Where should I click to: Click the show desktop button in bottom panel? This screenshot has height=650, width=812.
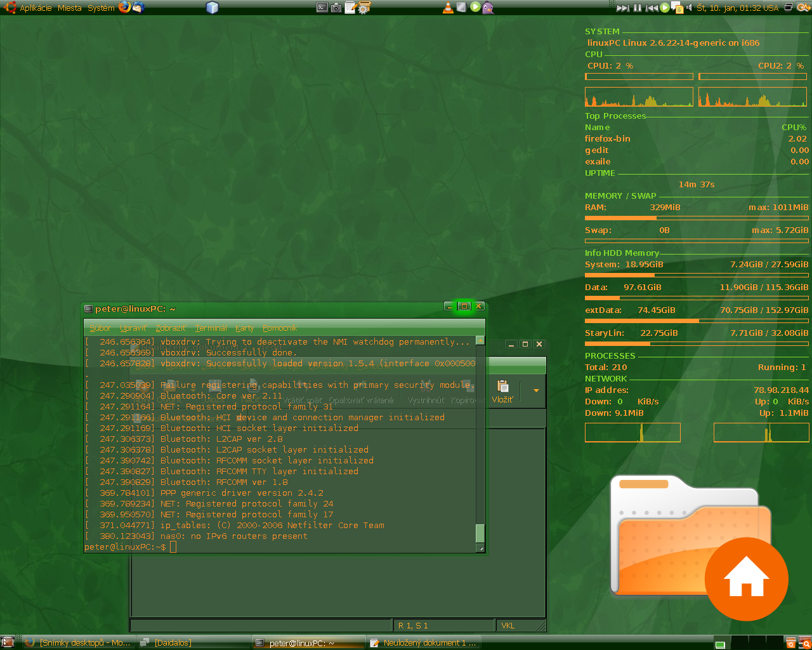pyautogui.click(x=8, y=642)
